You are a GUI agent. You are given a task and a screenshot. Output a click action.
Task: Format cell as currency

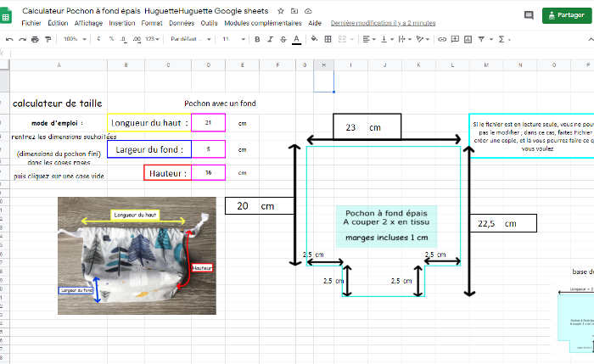coord(98,39)
